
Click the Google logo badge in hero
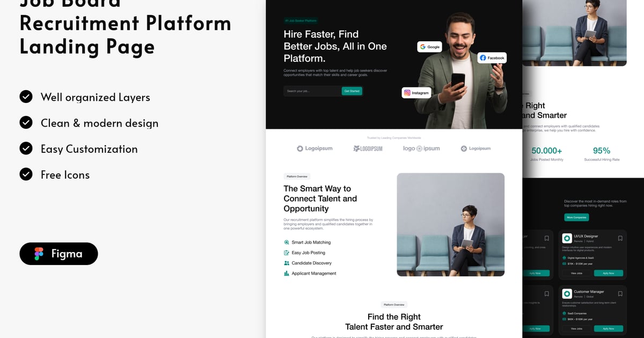coord(429,47)
